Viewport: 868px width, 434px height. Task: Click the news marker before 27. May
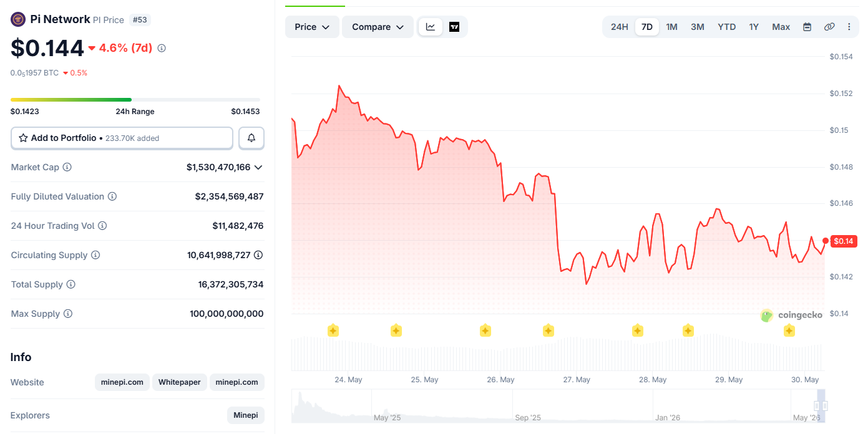point(549,330)
